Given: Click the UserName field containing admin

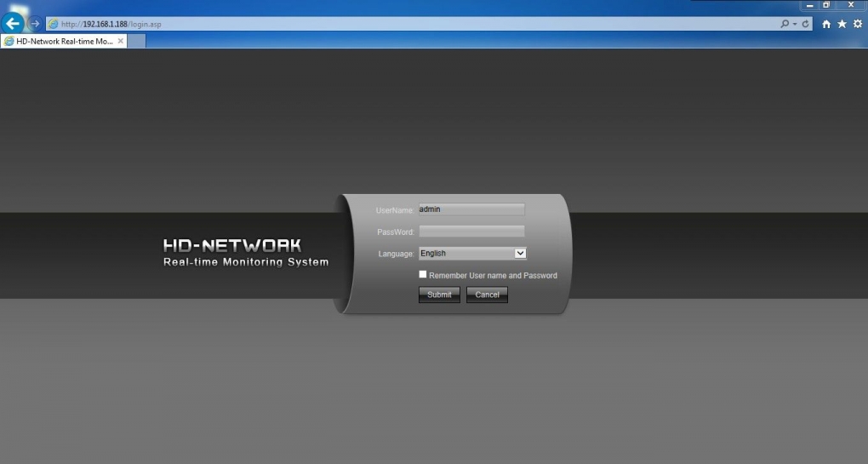Looking at the screenshot, I should point(471,209).
